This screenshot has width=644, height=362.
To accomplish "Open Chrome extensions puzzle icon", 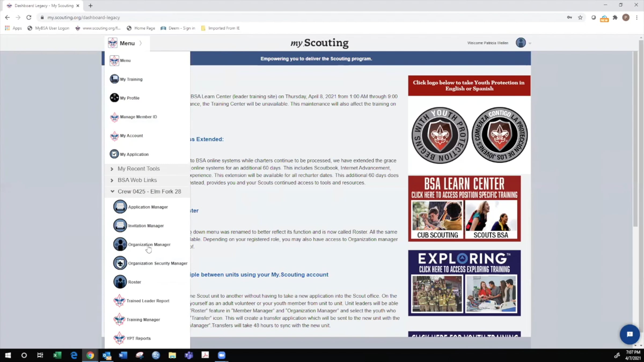I will (x=615, y=17).
